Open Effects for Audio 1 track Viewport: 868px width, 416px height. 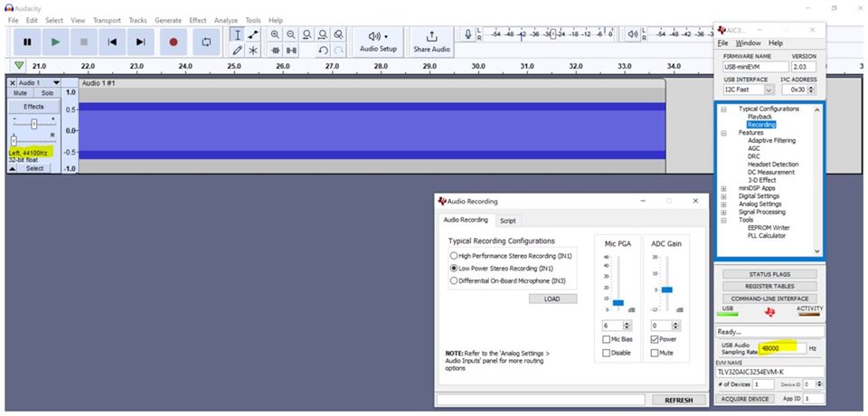(x=33, y=106)
